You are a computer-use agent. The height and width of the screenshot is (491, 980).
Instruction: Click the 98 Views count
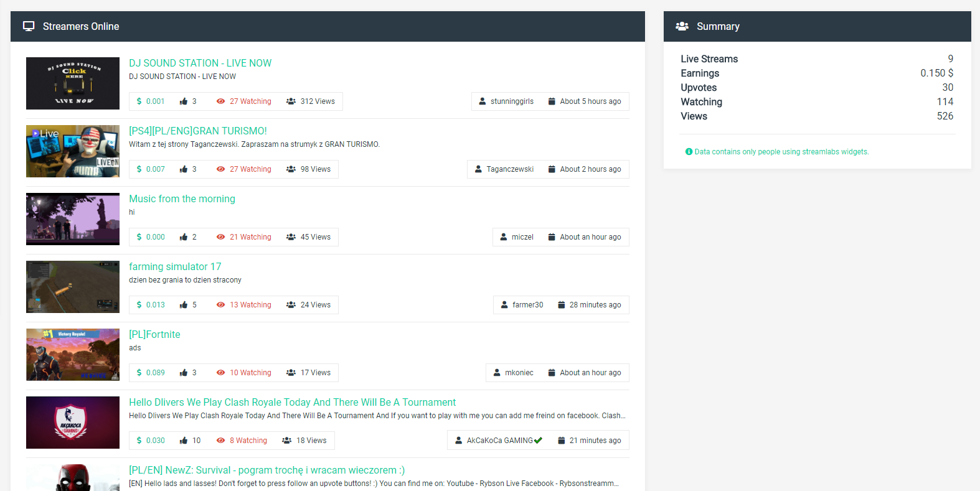tap(316, 169)
